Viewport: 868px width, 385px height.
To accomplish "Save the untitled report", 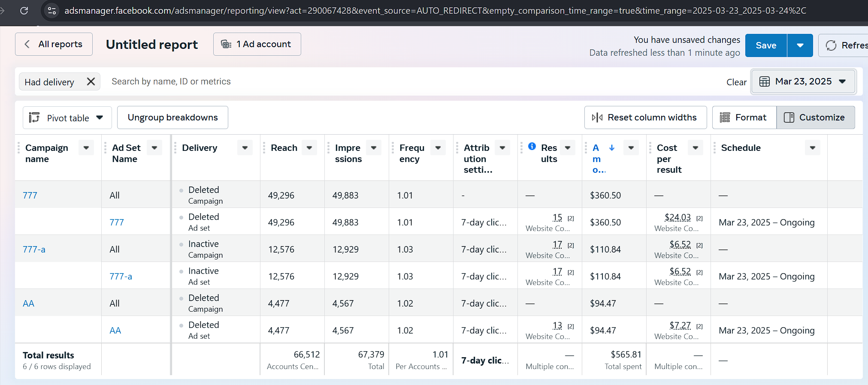I will coord(765,45).
